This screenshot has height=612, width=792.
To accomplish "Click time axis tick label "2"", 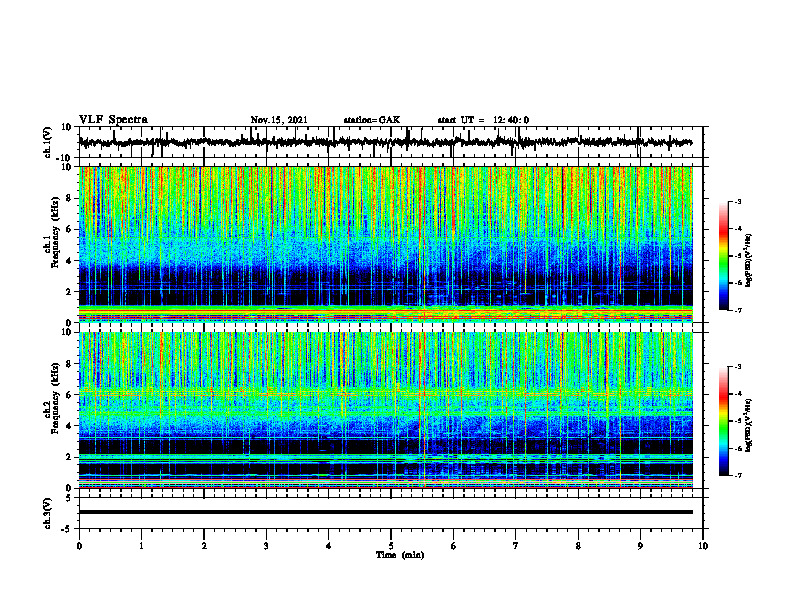I will (204, 546).
